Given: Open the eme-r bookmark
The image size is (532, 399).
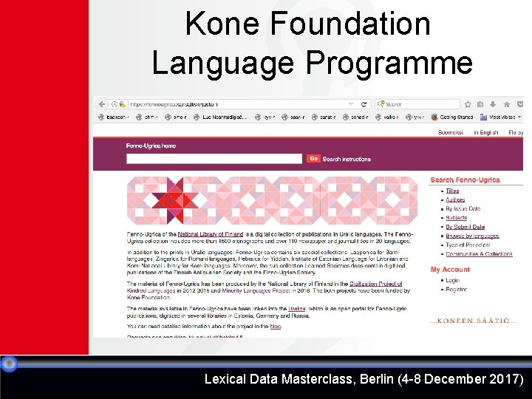Looking at the screenshot, I should pos(176,117).
